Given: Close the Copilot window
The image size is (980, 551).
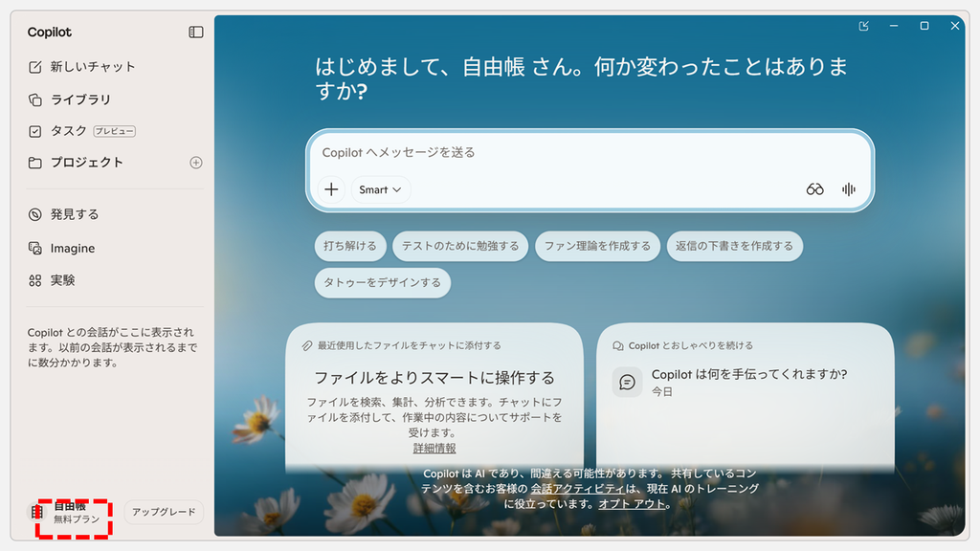Looking at the screenshot, I should pos(954,26).
